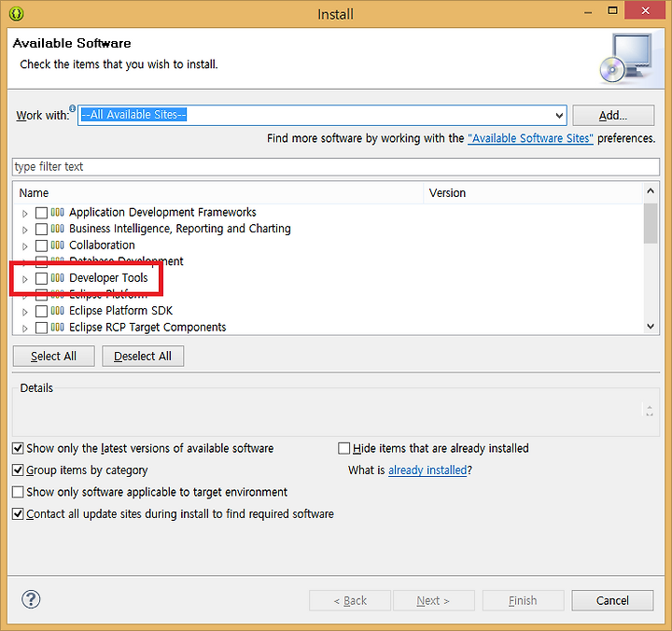Click the help question mark icon
This screenshot has height=631, width=672.
(31, 599)
